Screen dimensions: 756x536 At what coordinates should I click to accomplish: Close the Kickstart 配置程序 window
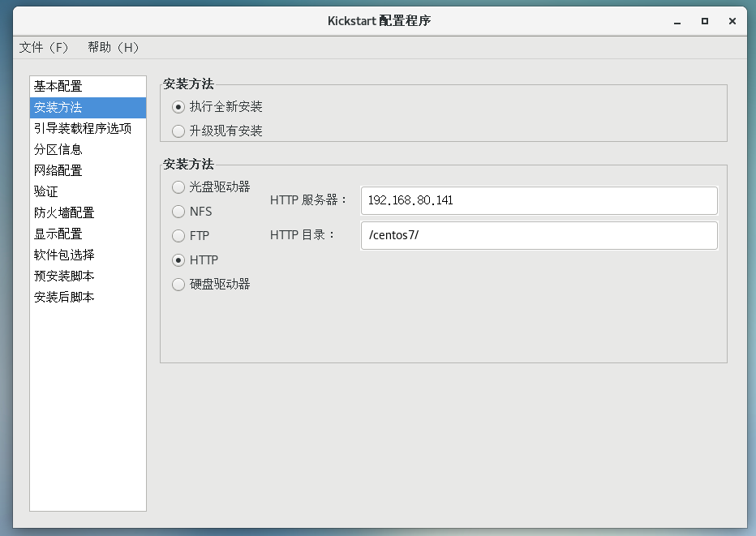coord(732,21)
